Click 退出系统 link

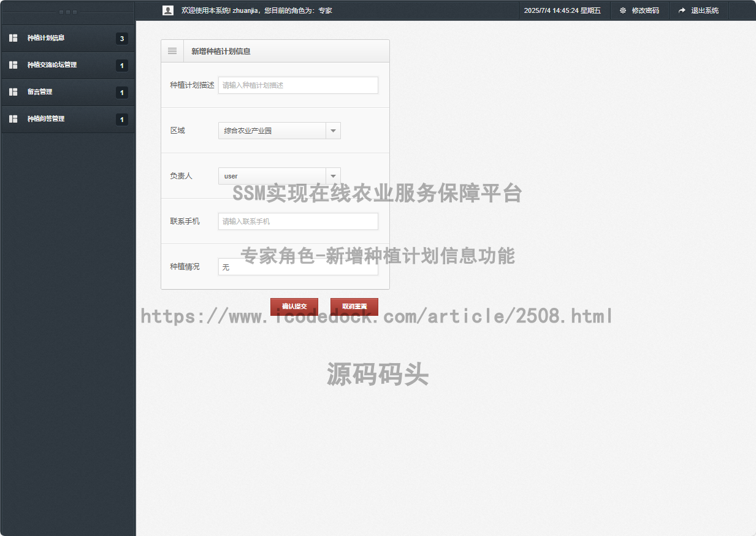pyautogui.click(x=705, y=10)
